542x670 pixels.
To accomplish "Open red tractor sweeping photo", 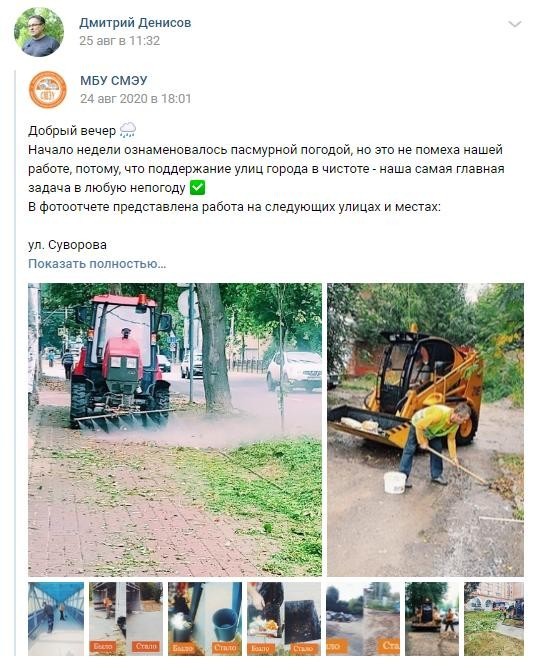I will click(x=175, y=429).
